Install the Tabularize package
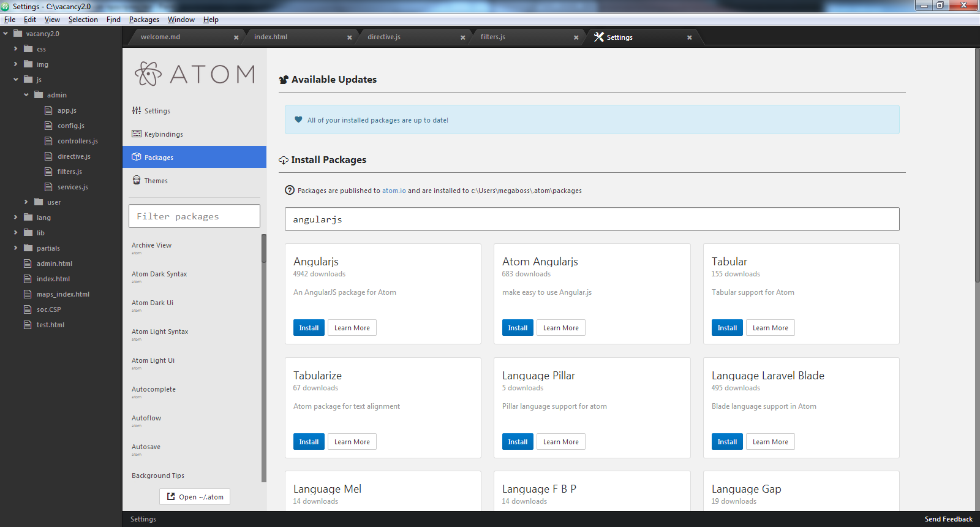The height and width of the screenshot is (527, 980). tap(309, 442)
